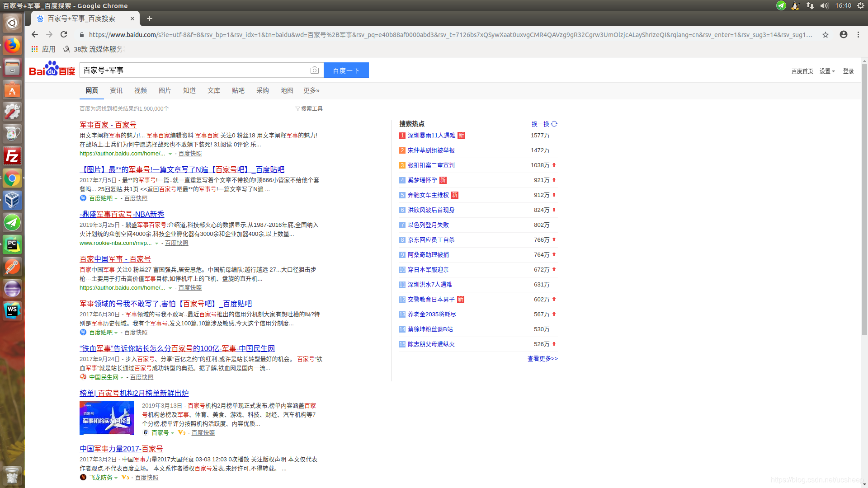Open the system power gear menu

coord(861,5)
